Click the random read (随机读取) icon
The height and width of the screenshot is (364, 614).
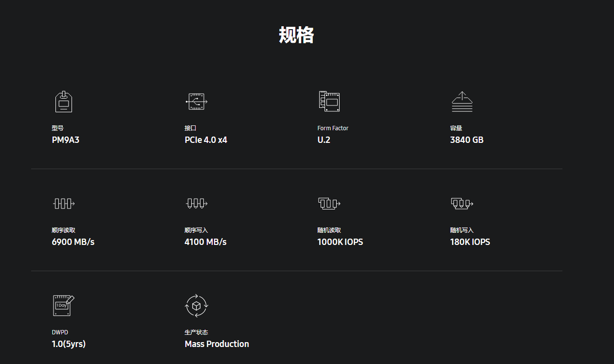(329, 204)
